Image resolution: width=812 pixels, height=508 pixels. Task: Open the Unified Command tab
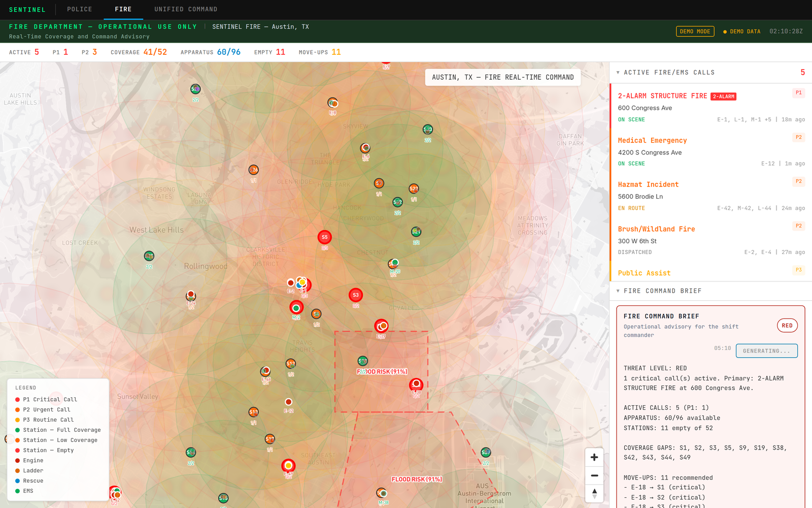(x=186, y=9)
